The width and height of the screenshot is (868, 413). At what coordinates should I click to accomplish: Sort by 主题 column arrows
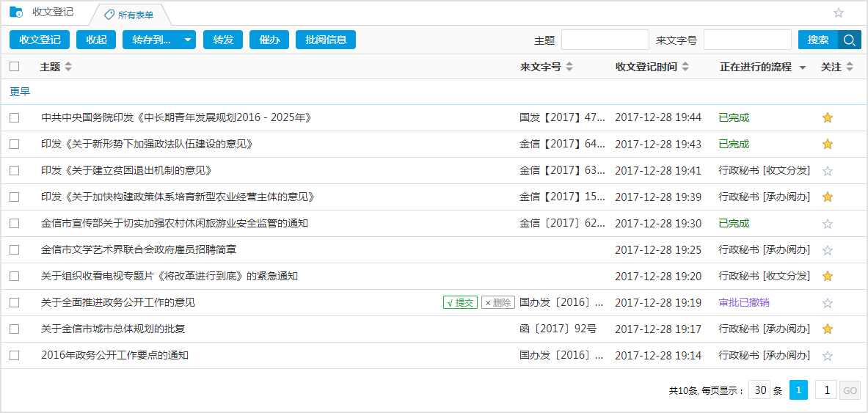68,67
